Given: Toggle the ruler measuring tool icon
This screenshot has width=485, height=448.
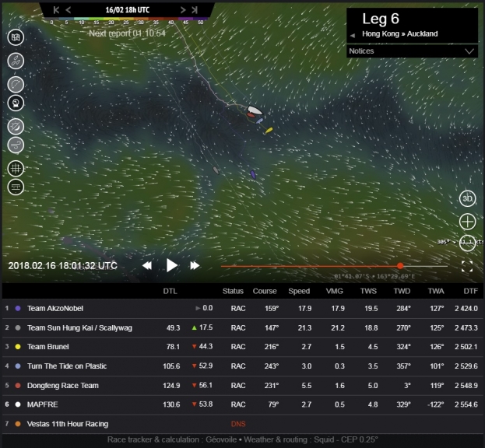Looking at the screenshot, I should point(16,187).
